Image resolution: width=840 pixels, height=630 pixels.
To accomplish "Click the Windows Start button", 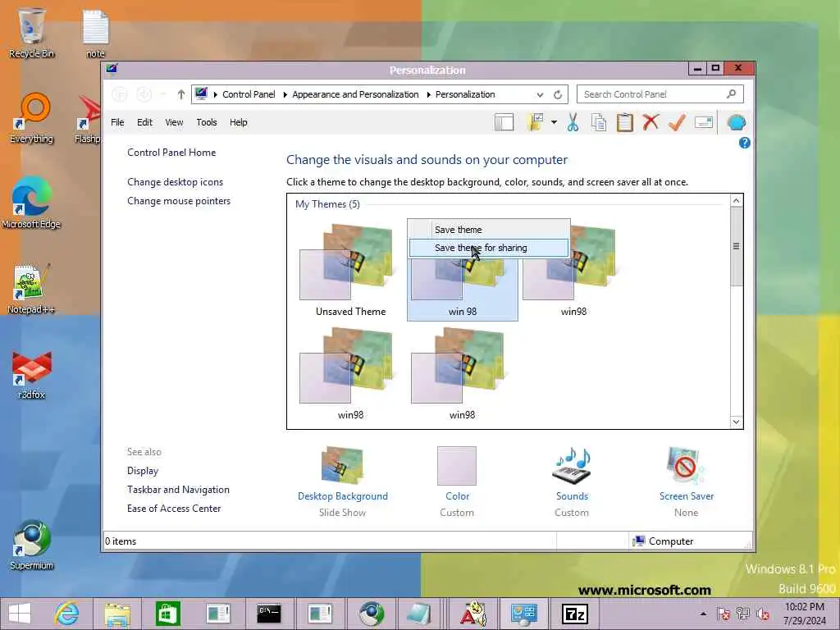I will (x=20, y=614).
